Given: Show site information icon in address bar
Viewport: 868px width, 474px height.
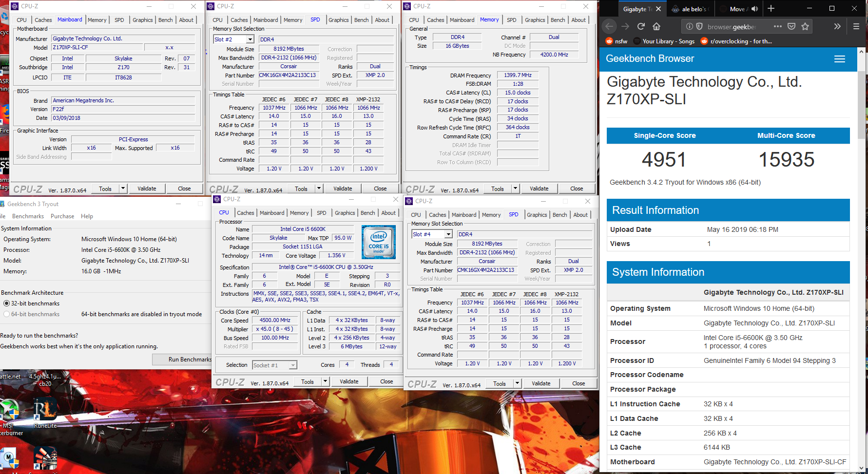Looking at the screenshot, I should pos(689,26).
